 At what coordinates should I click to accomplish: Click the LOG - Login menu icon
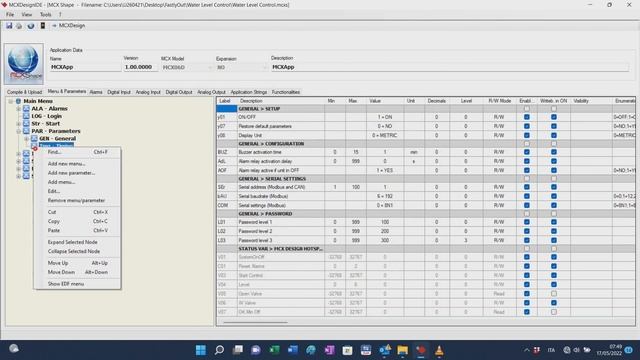27,116
